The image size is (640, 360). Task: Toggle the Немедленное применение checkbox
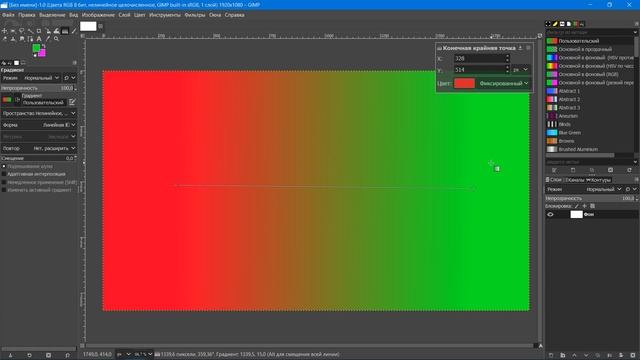[x=4, y=182]
